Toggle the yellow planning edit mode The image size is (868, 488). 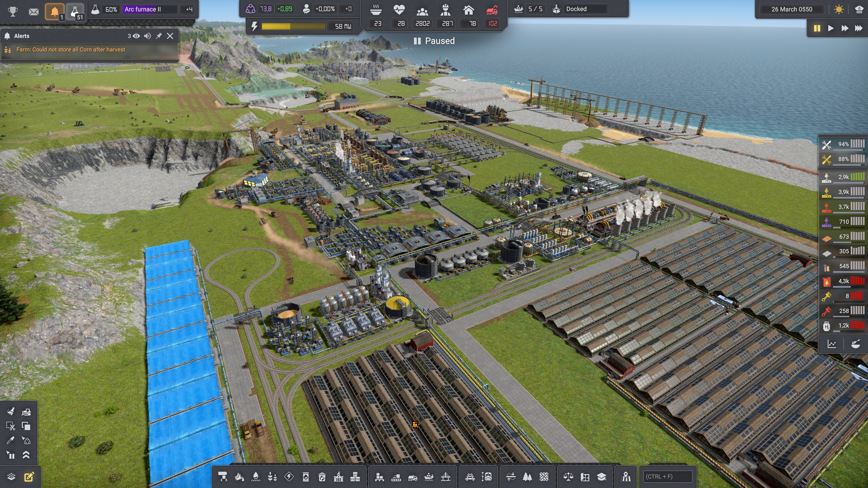pos(29,477)
